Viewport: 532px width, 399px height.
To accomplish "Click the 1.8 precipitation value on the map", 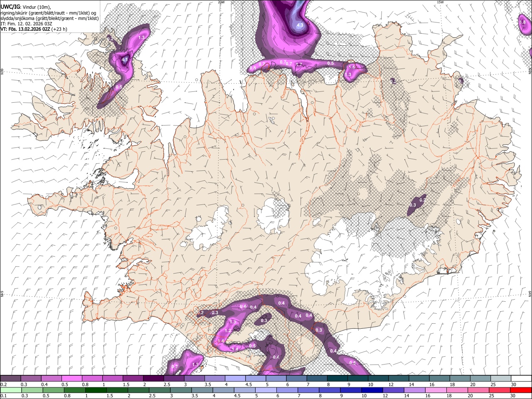I will coord(523,22).
